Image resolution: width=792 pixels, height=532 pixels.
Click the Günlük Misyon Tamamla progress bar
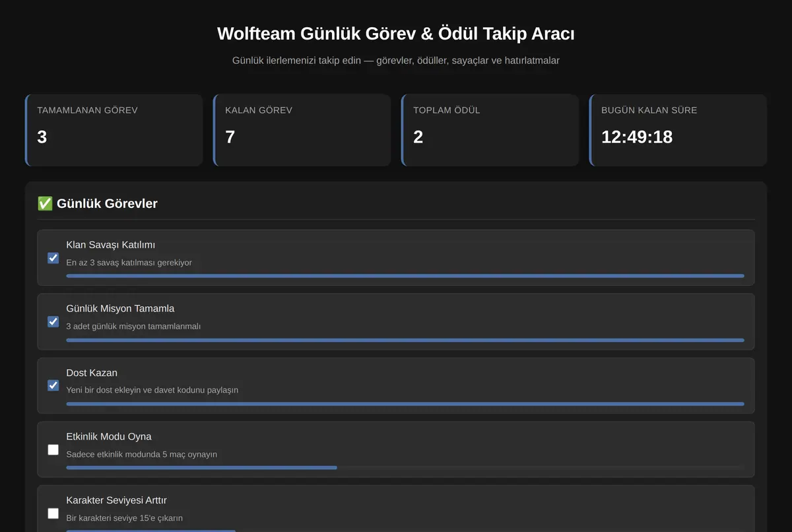pyautogui.click(x=405, y=340)
